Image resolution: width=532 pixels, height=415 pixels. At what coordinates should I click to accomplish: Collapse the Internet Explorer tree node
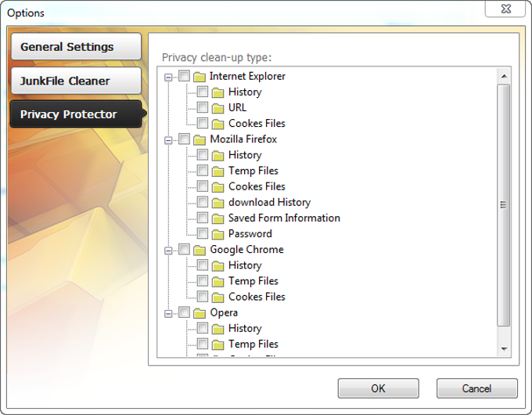click(168, 77)
